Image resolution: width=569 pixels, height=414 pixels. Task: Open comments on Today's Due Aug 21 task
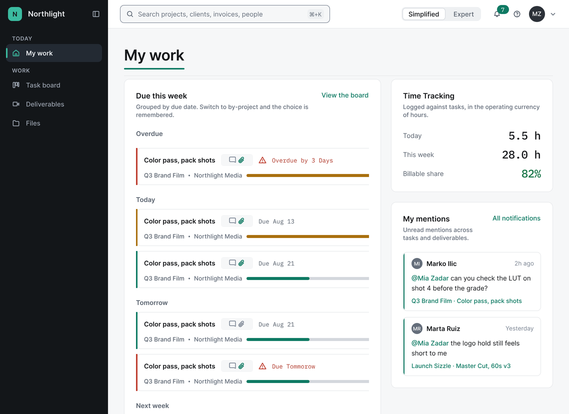tap(232, 263)
